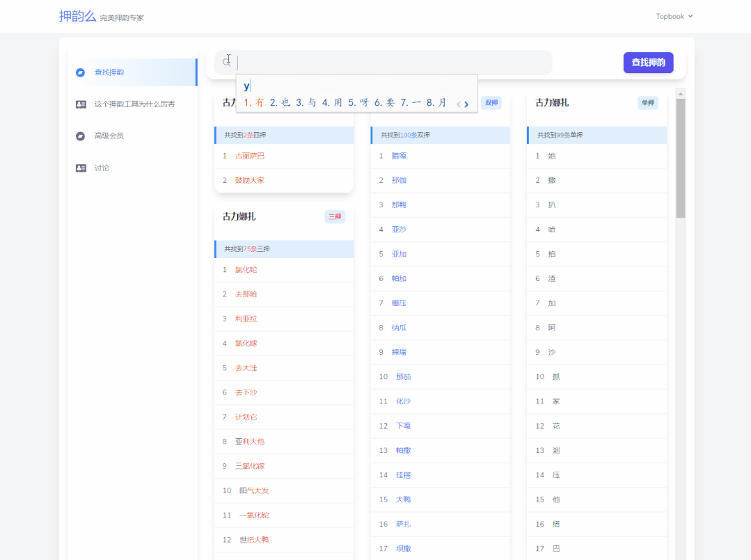Choose IME candidate 2 也

click(x=280, y=102)
